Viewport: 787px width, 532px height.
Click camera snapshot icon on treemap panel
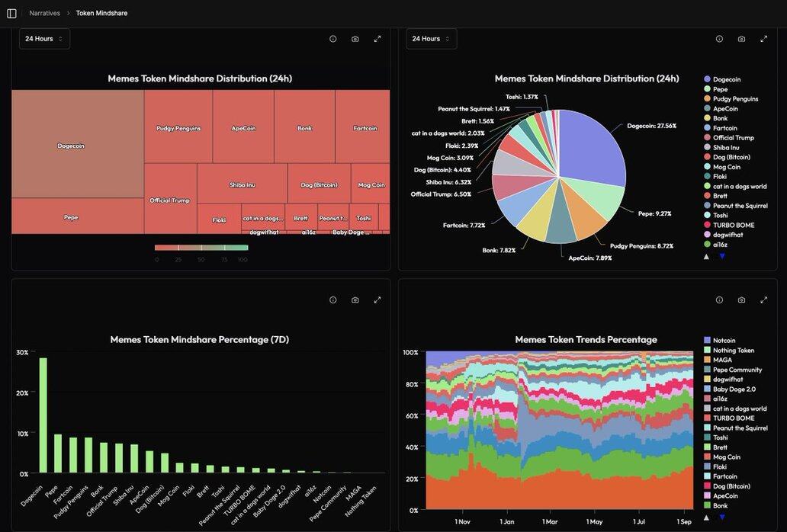pyautogui.click(x=355, y=39)
